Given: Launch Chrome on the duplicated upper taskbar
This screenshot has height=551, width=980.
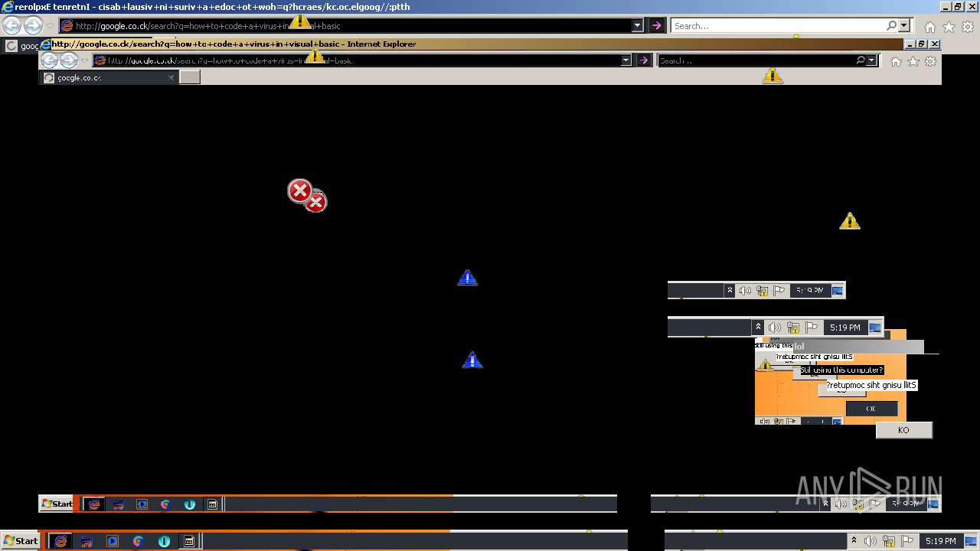Looking at the screenshot, I should click(165, 504).
